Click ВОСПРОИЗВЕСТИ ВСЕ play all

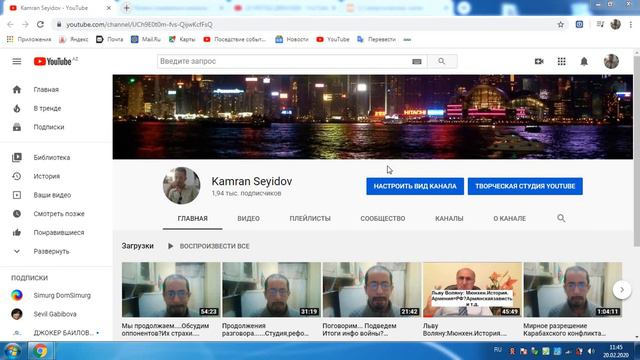[x=209, y=246]
